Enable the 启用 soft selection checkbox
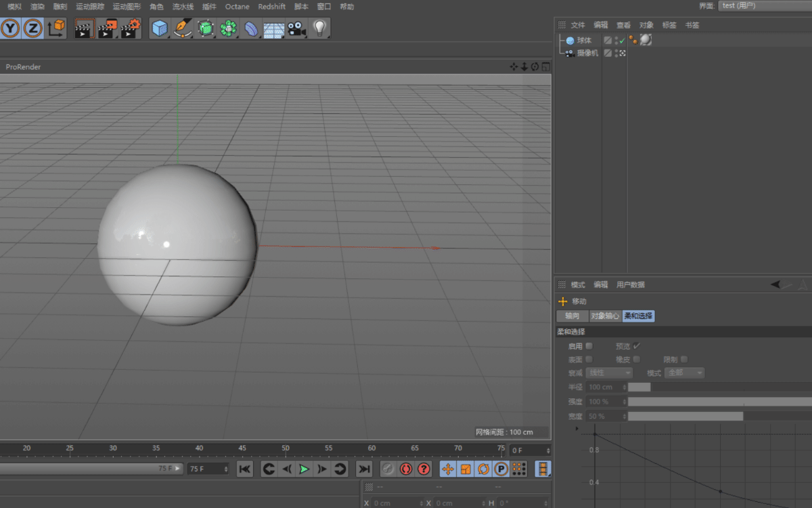Viewport: 812px width, 508px height. pyautogui.click(x=589, y=346)
